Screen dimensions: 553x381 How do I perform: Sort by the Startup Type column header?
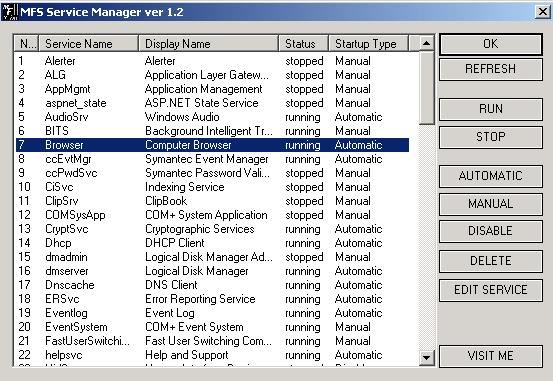(369, 44)
